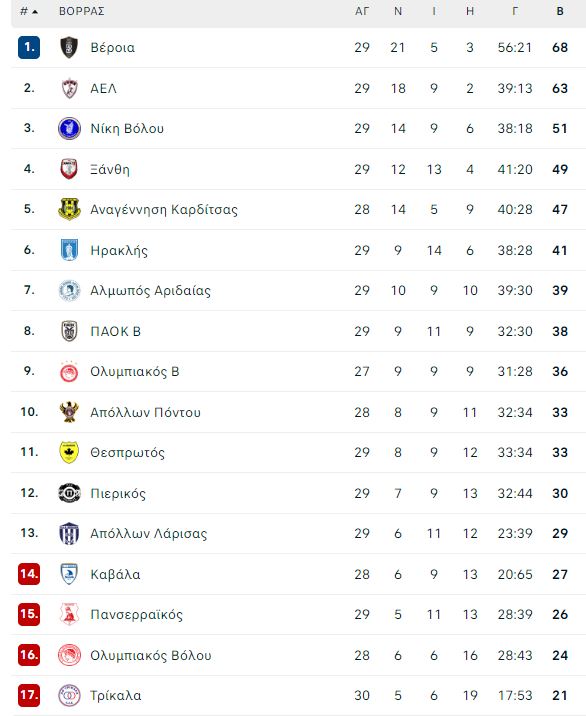The image size is (586, 716).
Task: Click the Γ goals column header
Action: [x=515, y=11]
